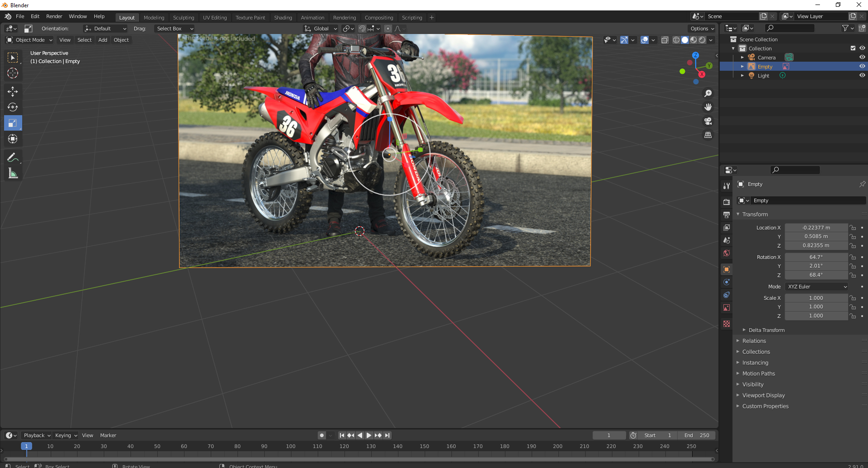Click the Blender logo menu icon
Screen dimensions: 868x468
point(8,16)
